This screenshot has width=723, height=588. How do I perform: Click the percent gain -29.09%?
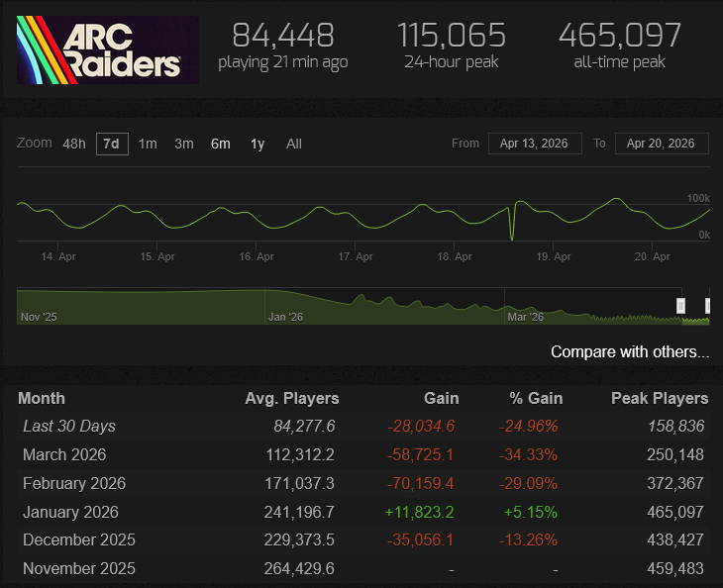pyautogui.click(x=529, y=483)
